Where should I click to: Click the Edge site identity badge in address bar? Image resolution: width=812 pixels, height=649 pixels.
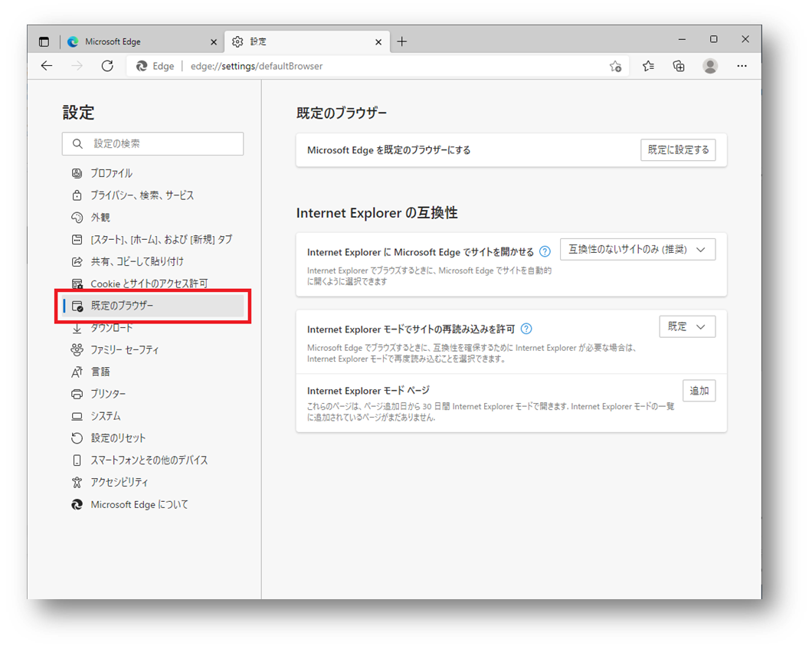pos(155,67)
